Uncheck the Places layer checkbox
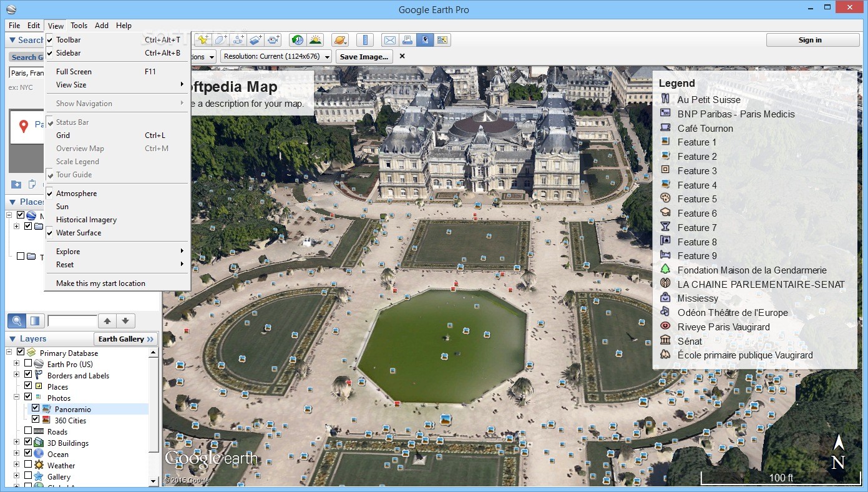 click(28, 386)
